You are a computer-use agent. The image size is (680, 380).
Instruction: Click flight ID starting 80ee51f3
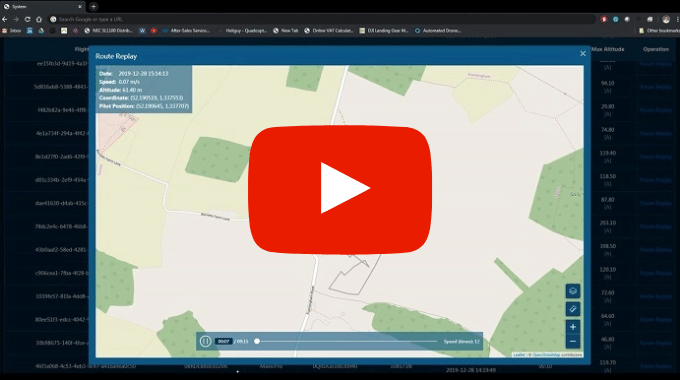(62, 320)
